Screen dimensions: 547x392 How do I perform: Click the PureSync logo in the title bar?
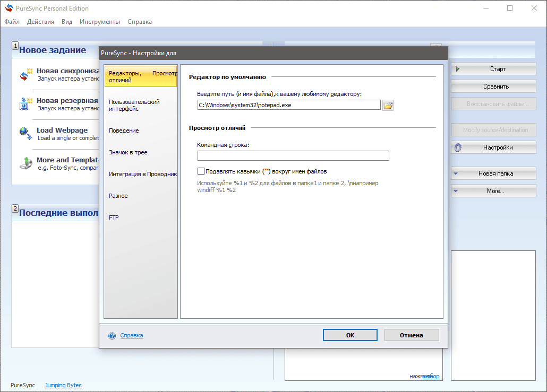pos(9,8)
